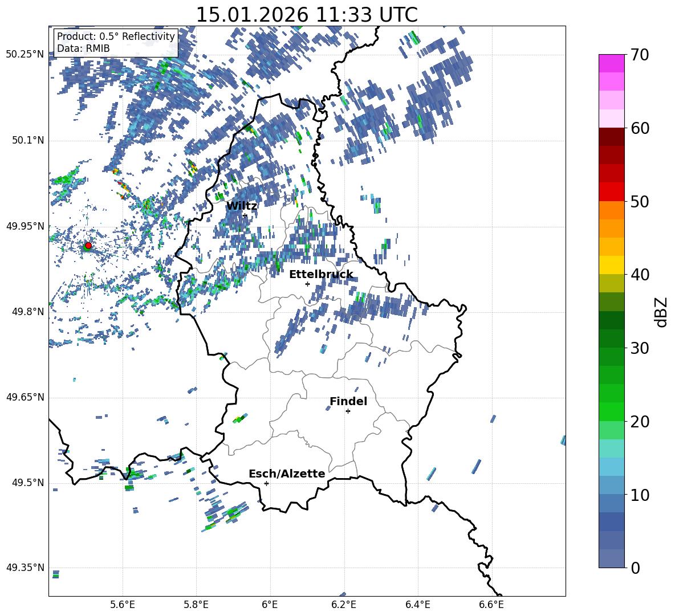Screen dimensions: 675x616
Task: Click the bright green colorbar segment at 20
Action: pos(611,411)
